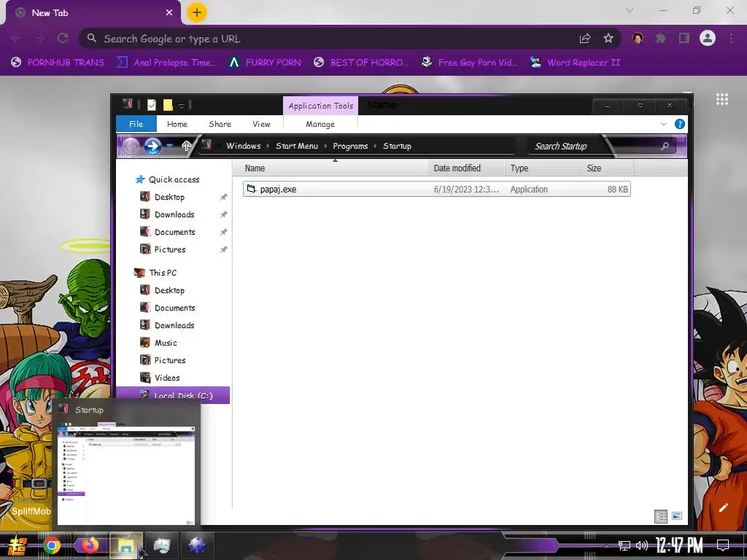
Task: Click the File ribbon tab
Action: (x=136, y=124)
